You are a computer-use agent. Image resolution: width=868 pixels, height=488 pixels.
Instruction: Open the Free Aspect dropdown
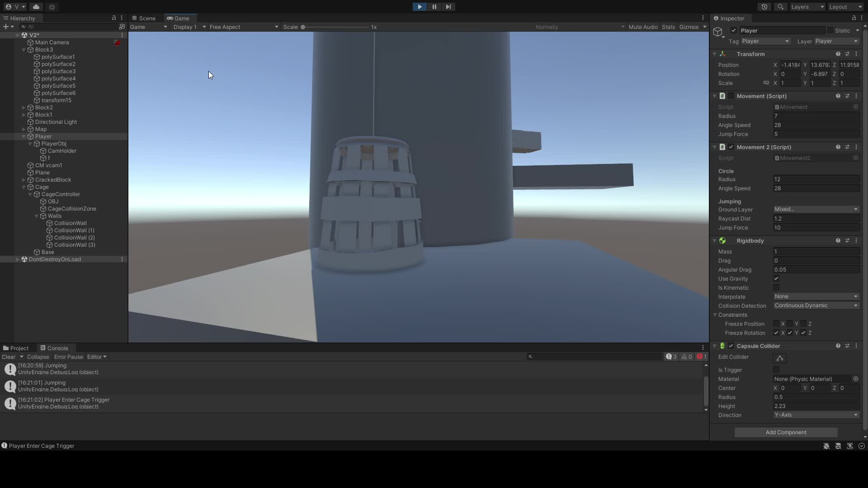pyautogui.click(x=243, y=27)
